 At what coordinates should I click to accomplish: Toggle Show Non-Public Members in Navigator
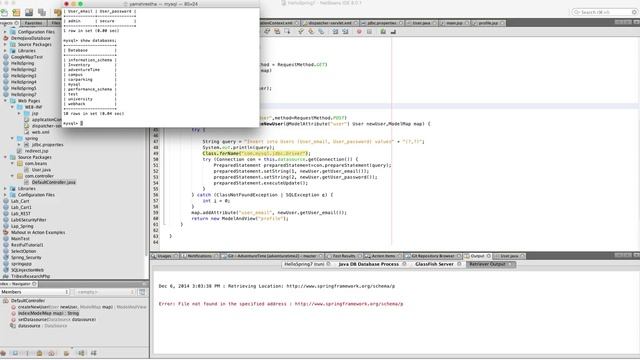tap(40, 353)
